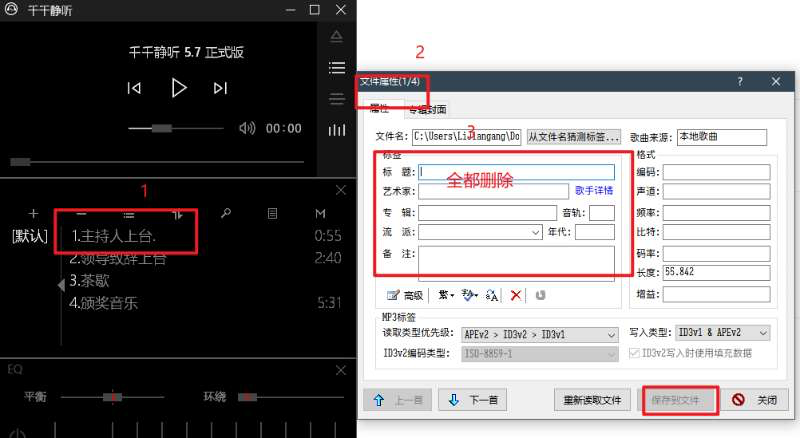Click the playback mode M icon
This screenshot has height=438, width=800.
(x=320, y=214)
